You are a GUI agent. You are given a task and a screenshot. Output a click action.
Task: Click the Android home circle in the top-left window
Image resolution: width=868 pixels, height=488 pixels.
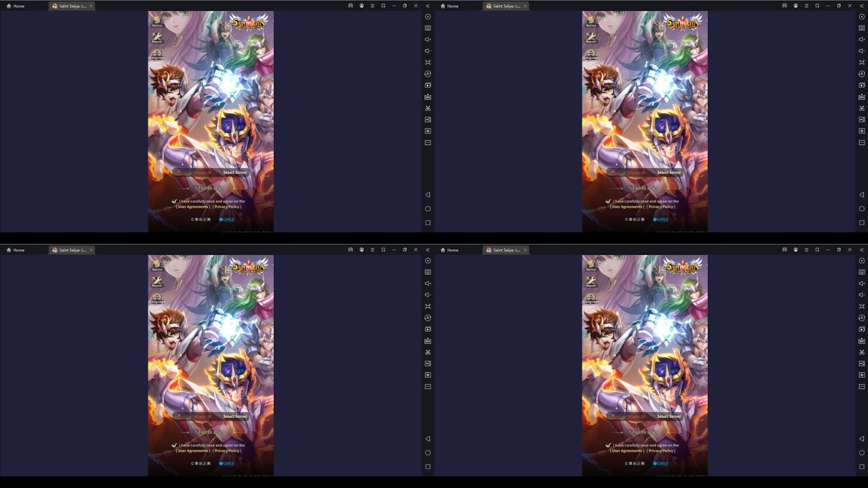coord(428,209)
